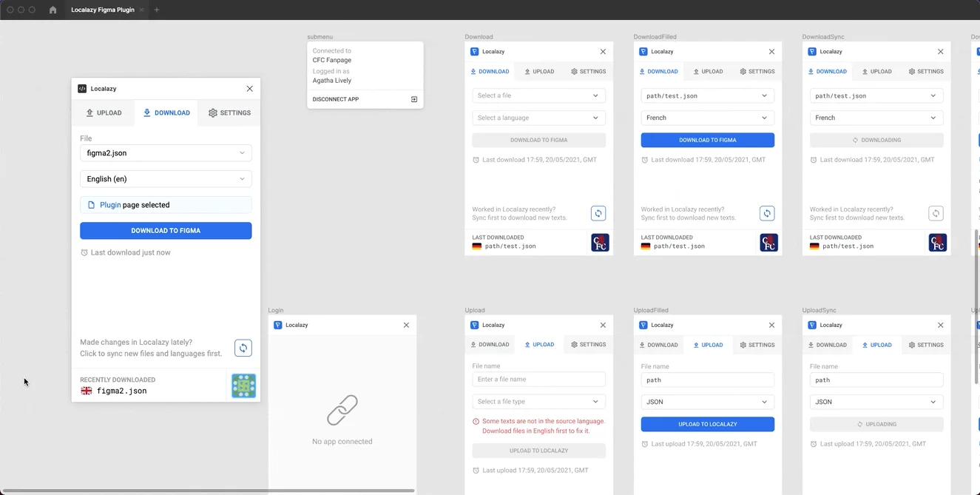Click the blue Download to Figma button in DownloadFilled
This screenshot has width=980, height=495.
click(708, 140)
